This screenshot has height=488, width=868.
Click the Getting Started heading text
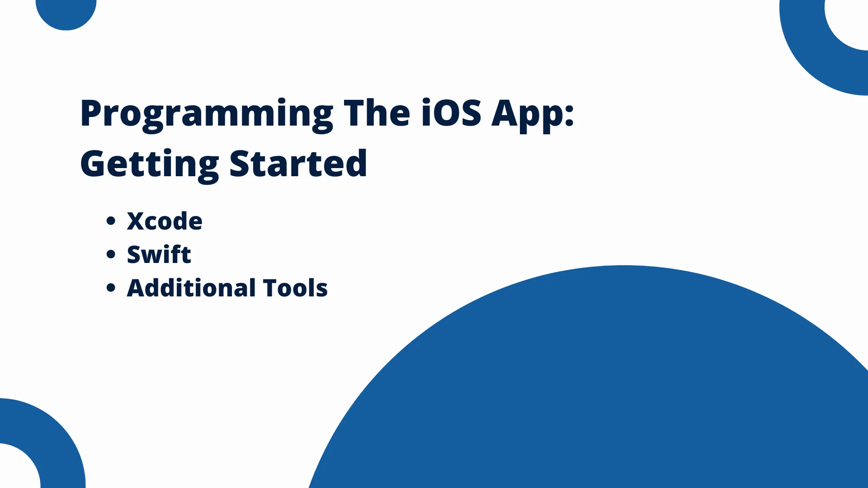(225, 163)
